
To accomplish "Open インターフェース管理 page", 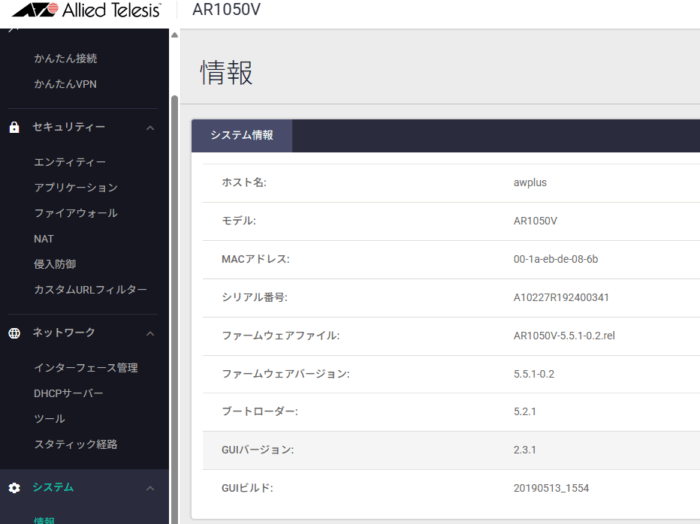I will pos(86,368).
